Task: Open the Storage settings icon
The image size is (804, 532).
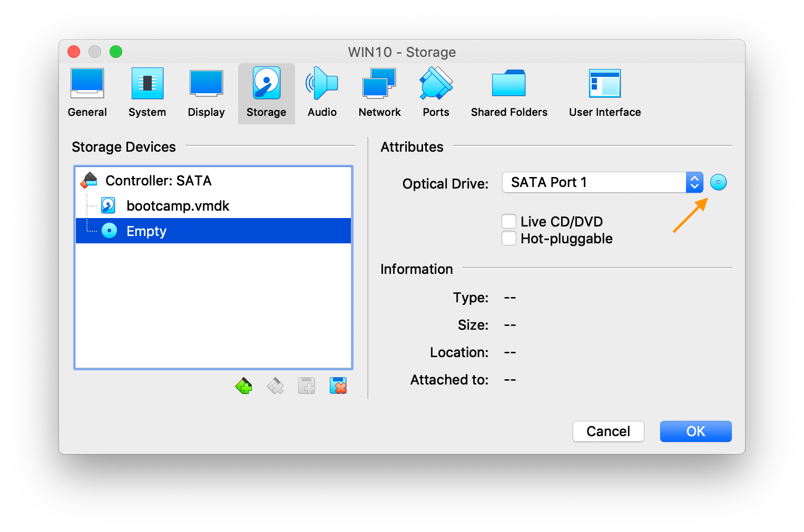Action: coord(266,93)
